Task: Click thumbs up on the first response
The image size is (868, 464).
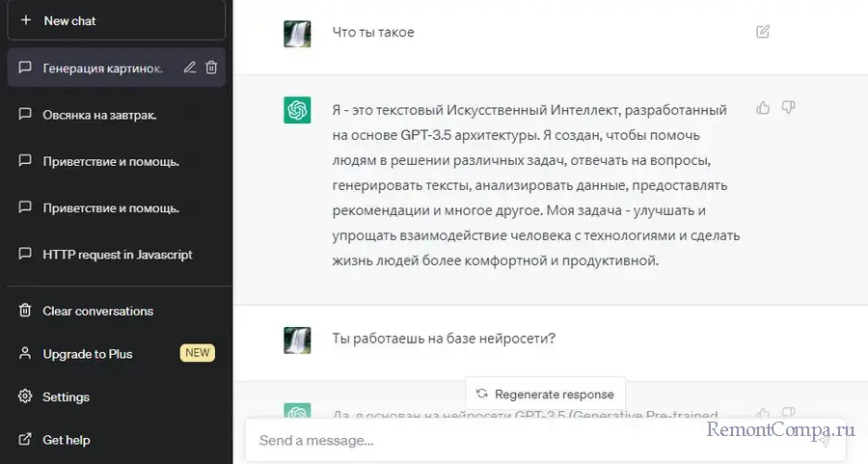Action: pyautogui.click(x=763, y=108)
